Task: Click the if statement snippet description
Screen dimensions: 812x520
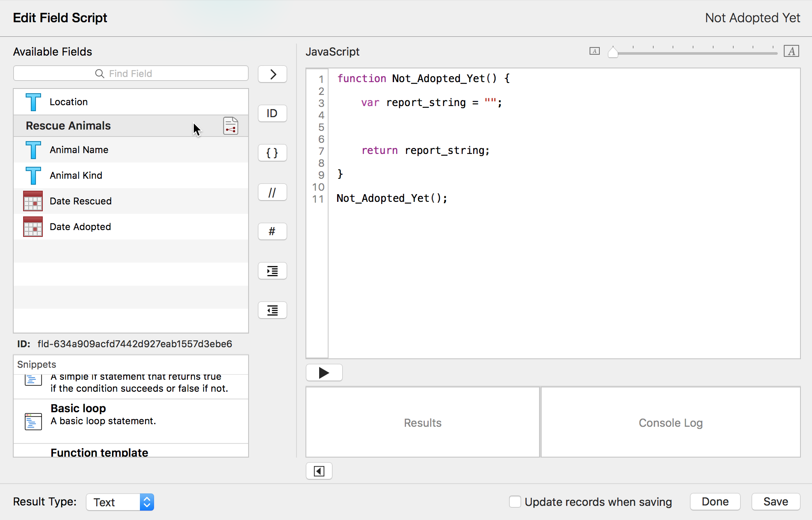Action: 139,383
